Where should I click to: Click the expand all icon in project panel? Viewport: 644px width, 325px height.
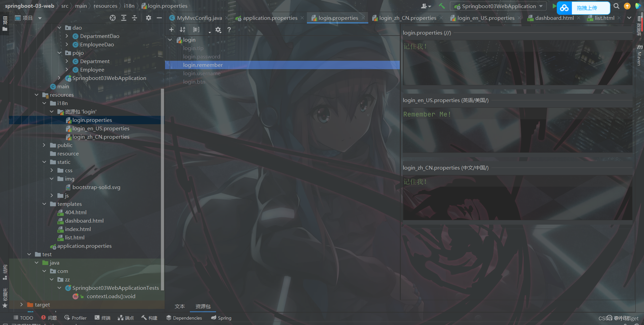pos(124,18)
